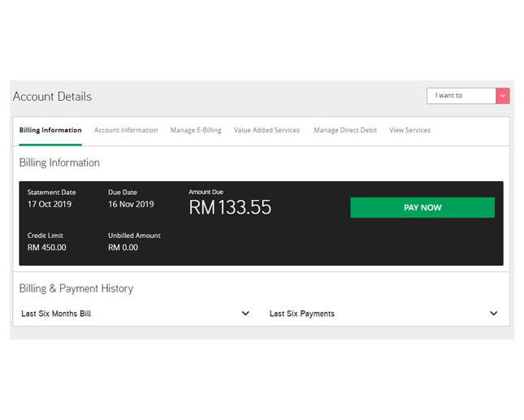Click the Billing & Payment History heading
This screenshot has height=420, width=524.
[x=76, y=288]
